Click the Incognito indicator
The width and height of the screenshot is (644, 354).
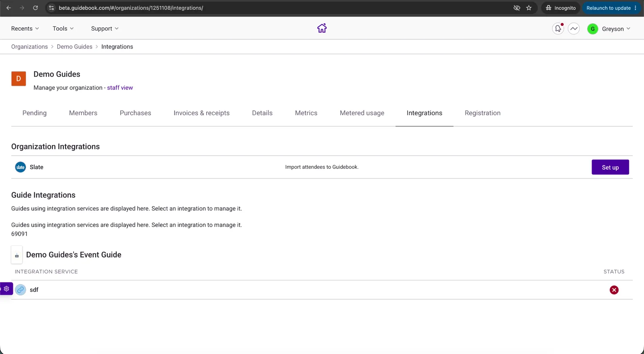(x=561, y=8)
